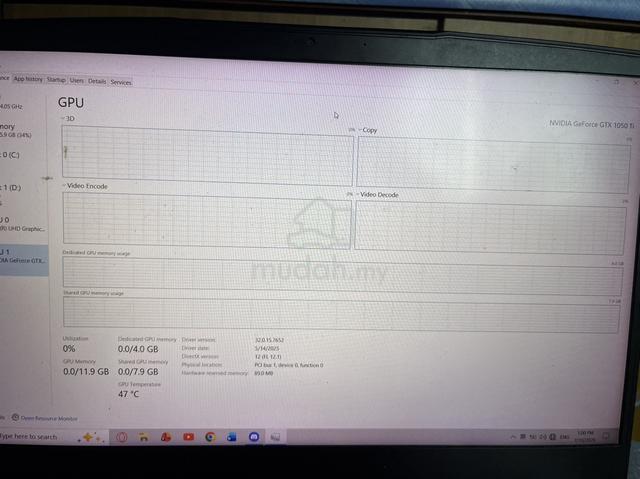
Task: Launch YouTube app from the taskbar
Action: tap(189, 437)
